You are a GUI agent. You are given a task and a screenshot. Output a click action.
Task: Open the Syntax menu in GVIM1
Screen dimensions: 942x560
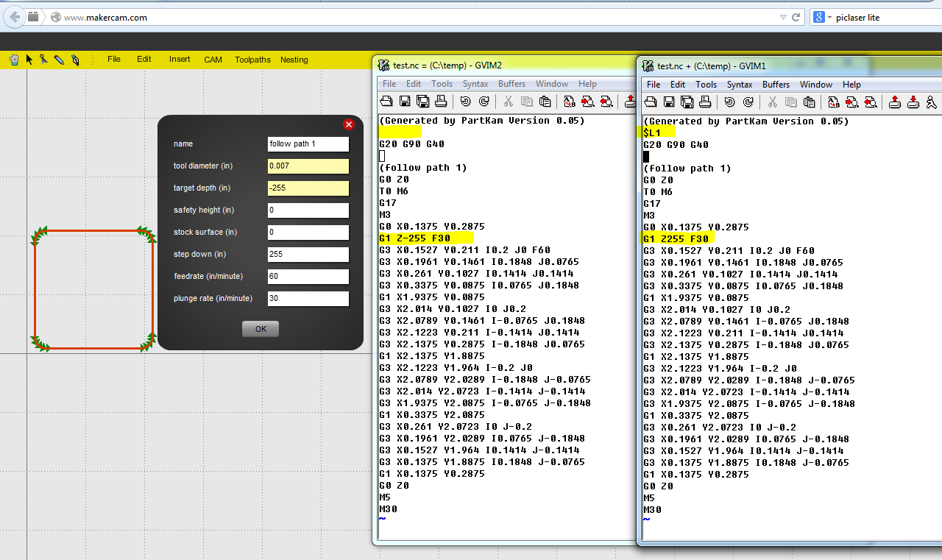tap(740, 85)
